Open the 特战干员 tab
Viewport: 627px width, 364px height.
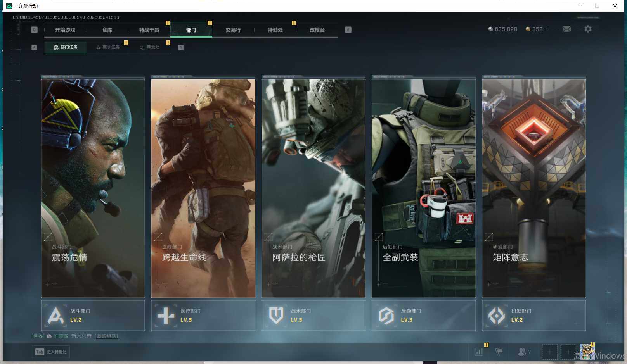[149, 30]
